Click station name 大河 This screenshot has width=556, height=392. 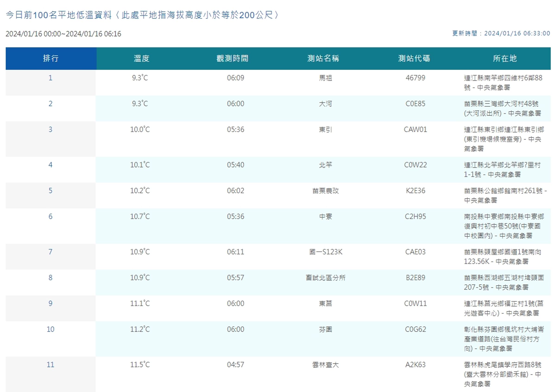(x=325, y=104)
